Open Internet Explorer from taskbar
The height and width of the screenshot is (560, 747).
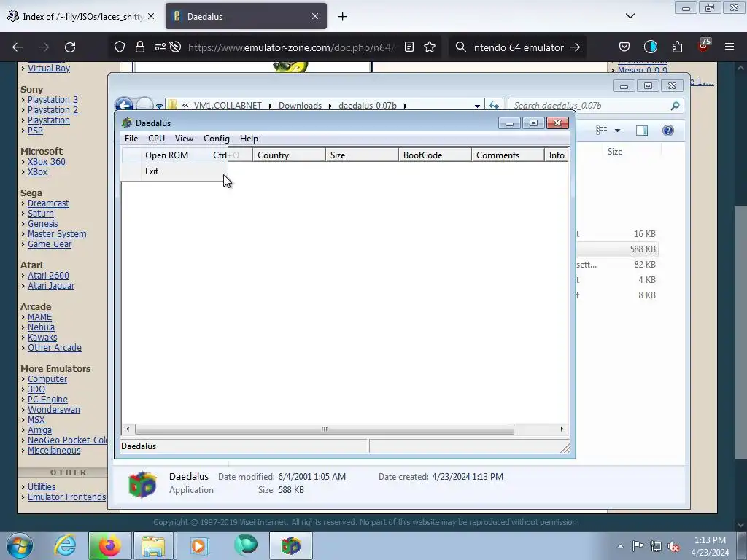tap(65, 545)
